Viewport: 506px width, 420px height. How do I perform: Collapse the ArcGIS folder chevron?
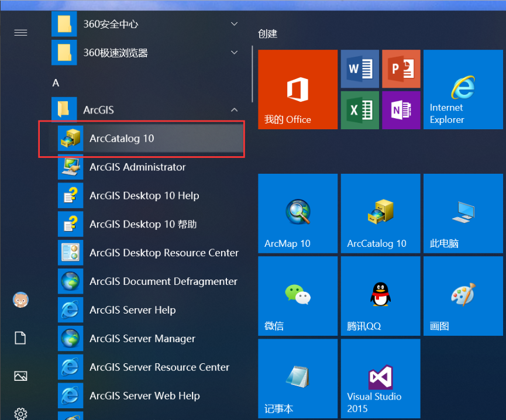point(235,110)
